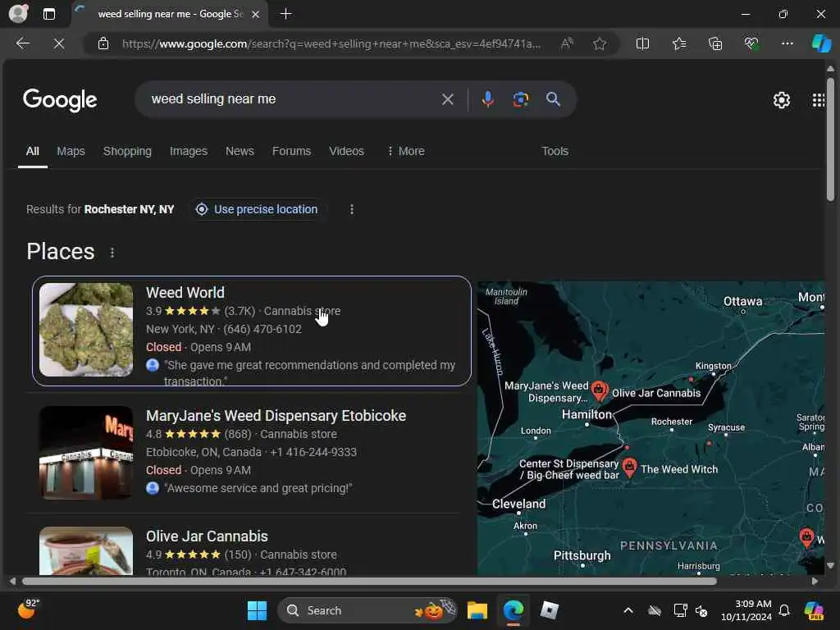Image resolution: width=840 pixels, height=630 pixels.
Task: Open Places section three-dot menu
Action: coord(112,253)
